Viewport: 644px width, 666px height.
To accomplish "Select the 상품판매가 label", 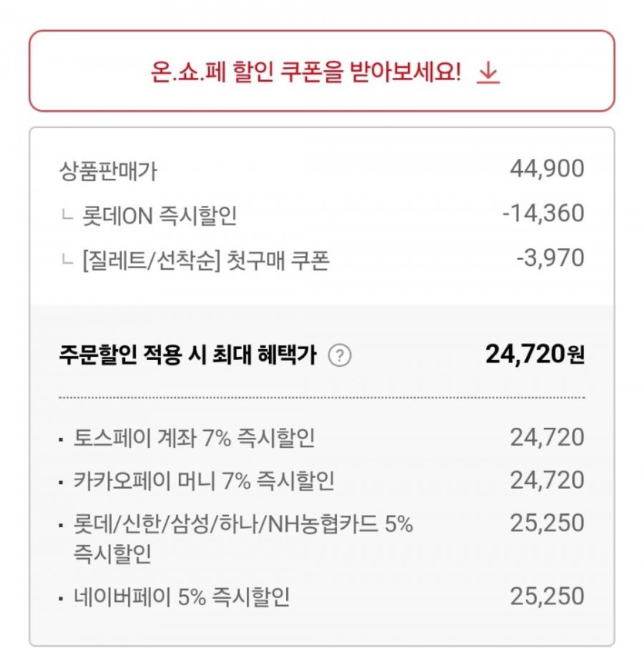I will coord(108,170).
